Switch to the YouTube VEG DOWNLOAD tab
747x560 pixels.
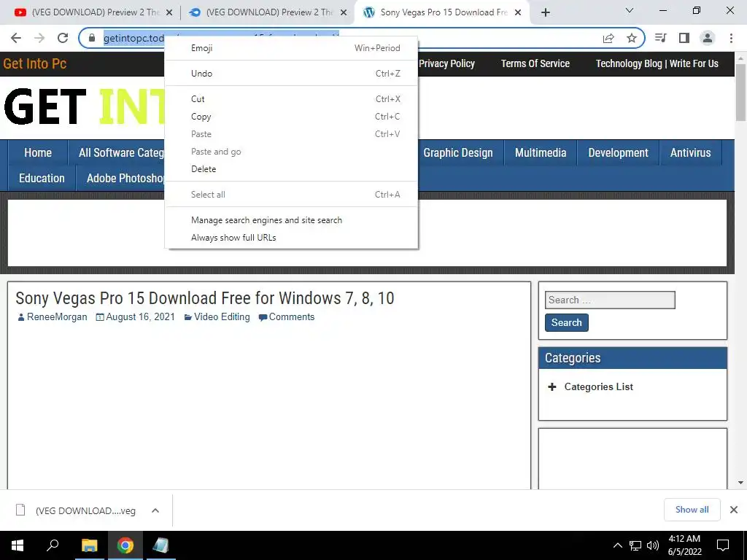click(93, 13)
